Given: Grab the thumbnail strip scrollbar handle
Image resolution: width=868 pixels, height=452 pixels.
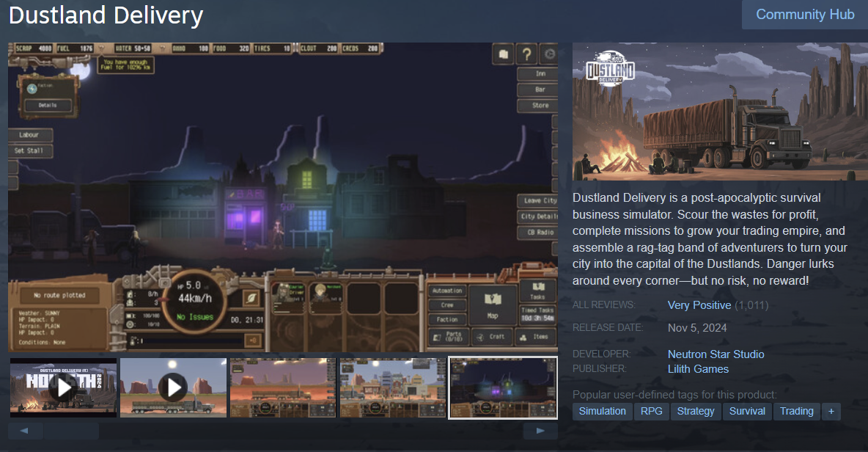Looking at the screenshot, I should pos(71,431).
